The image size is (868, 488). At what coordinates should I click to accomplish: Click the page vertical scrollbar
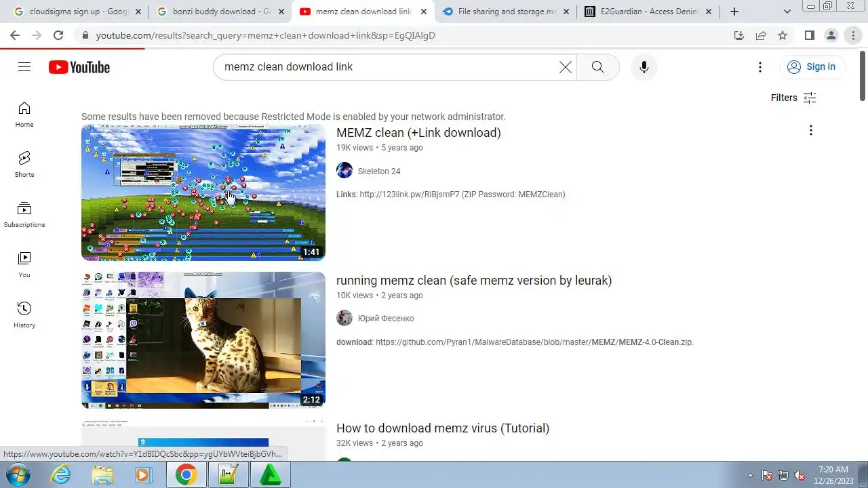coord(863,75)
